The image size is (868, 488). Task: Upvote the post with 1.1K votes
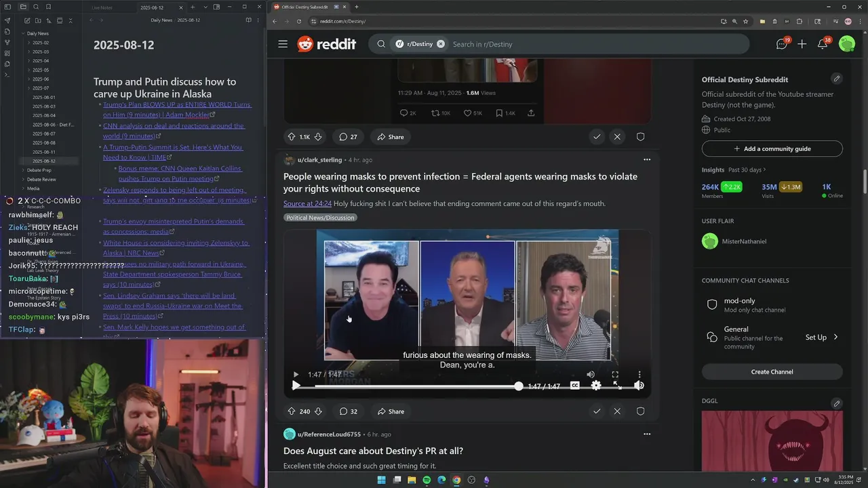click(x=292, y=137)
